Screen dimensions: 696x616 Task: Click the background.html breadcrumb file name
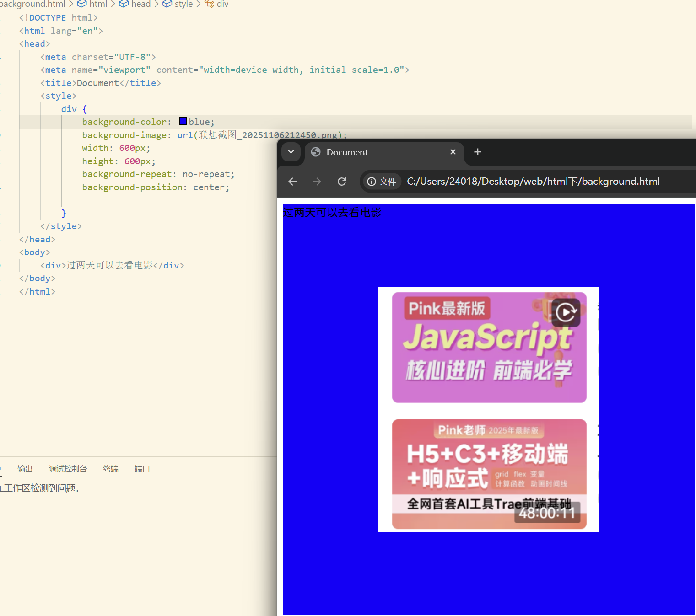pyautogui.click(x=32, y=4)
